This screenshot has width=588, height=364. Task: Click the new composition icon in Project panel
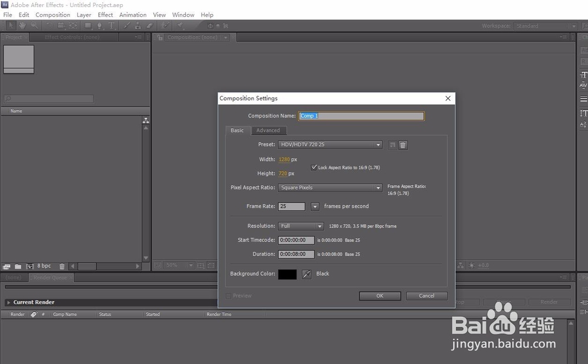tap(30, 266)
